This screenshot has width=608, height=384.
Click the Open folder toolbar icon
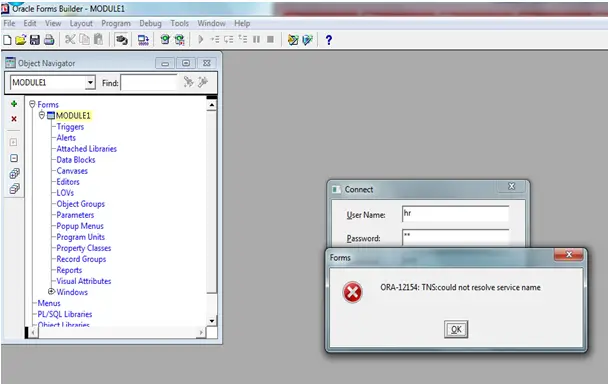(21, 40)
